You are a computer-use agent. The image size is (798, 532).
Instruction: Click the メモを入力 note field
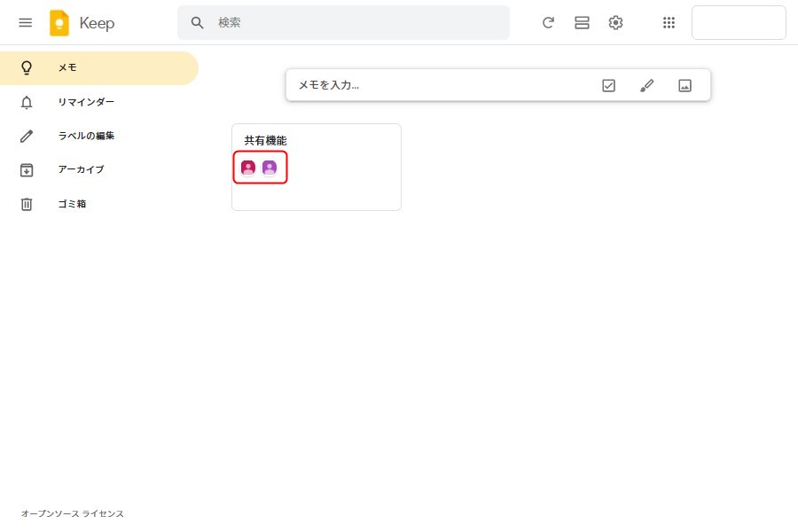point(434,85)
